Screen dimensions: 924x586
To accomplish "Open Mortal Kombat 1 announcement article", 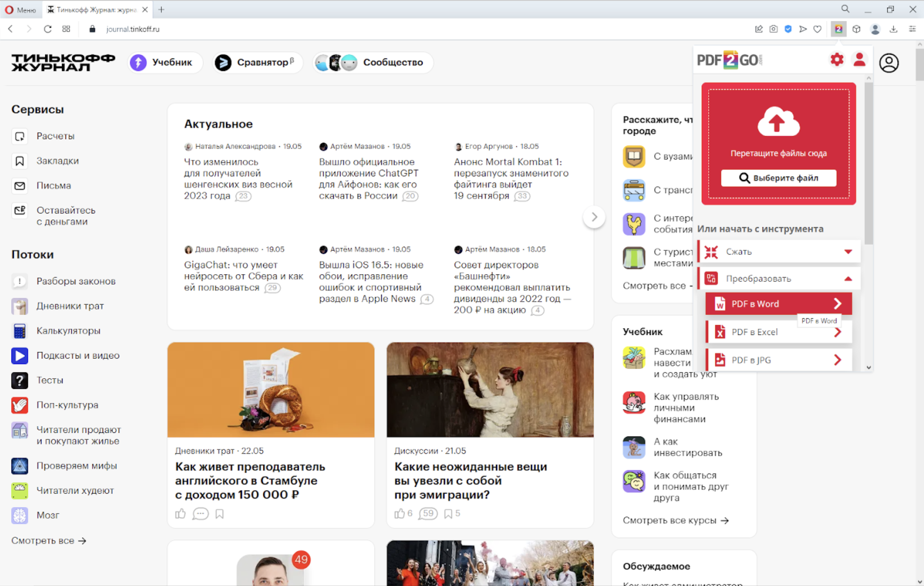I will tap(511, 179).
